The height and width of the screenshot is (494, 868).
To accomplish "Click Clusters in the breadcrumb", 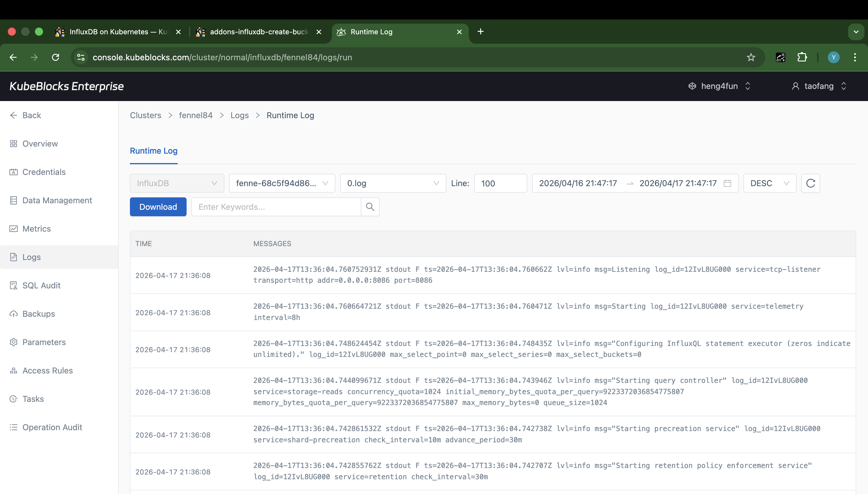I will point(145,115).
